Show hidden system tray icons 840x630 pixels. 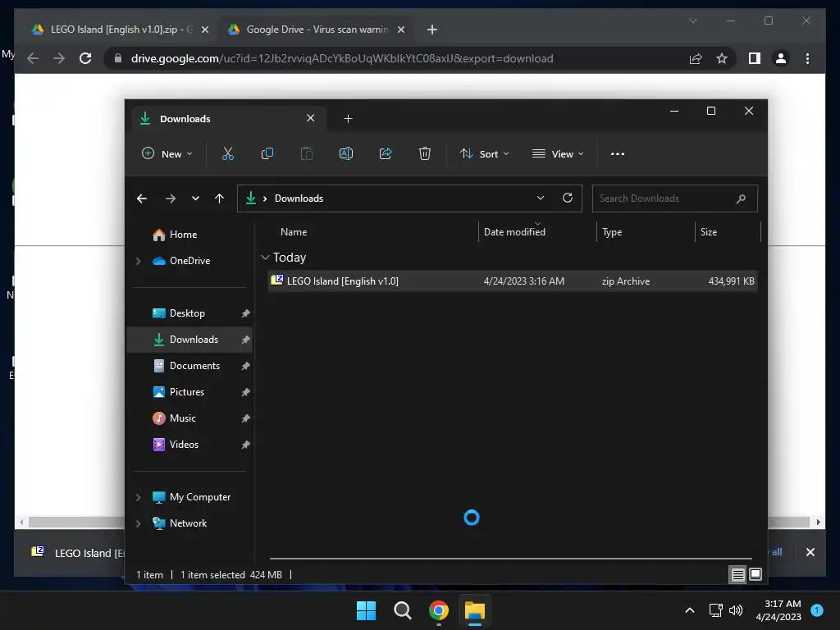[x=689, y=610]
